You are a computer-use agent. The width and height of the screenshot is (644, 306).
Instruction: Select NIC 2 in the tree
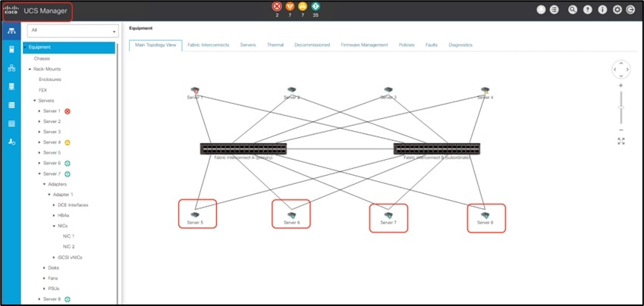click(68, 247)
